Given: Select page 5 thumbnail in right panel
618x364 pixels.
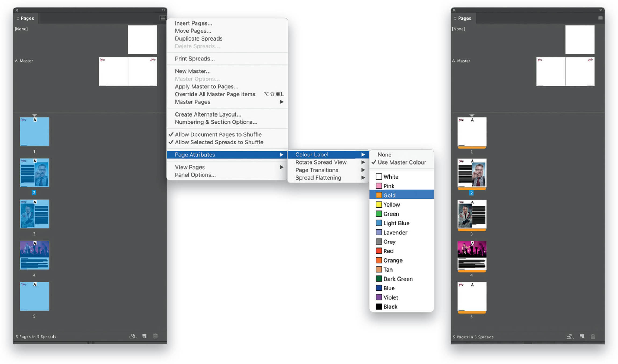Looking at the screenshot, I should pos(472,297).
